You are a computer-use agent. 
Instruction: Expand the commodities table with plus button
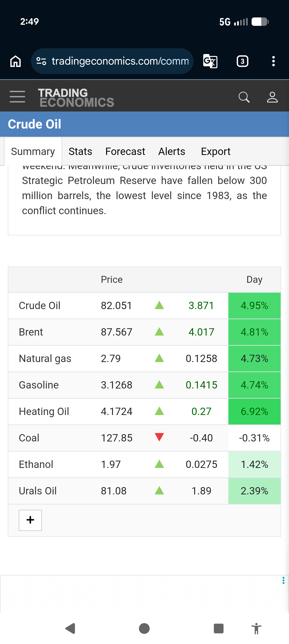pos(30,520)
